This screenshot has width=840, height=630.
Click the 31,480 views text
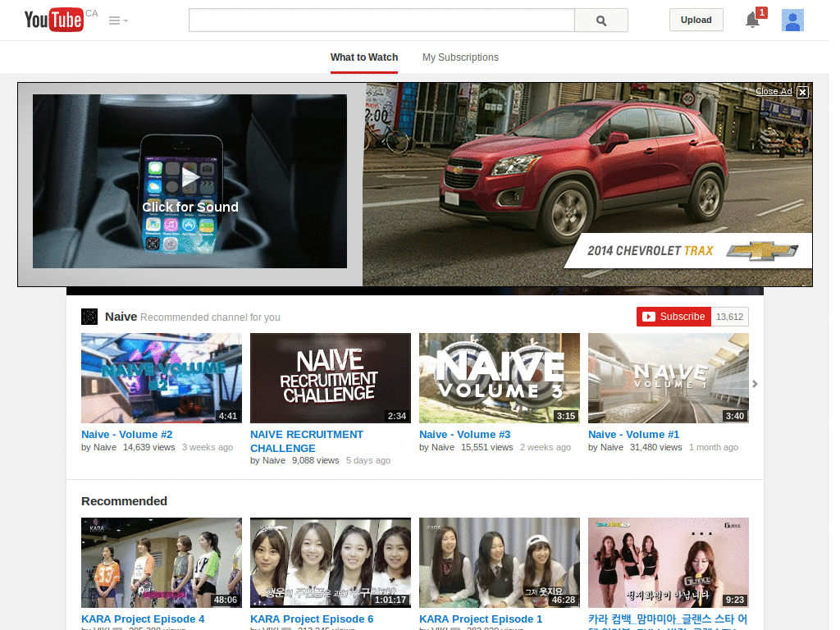tap(655, 447)
